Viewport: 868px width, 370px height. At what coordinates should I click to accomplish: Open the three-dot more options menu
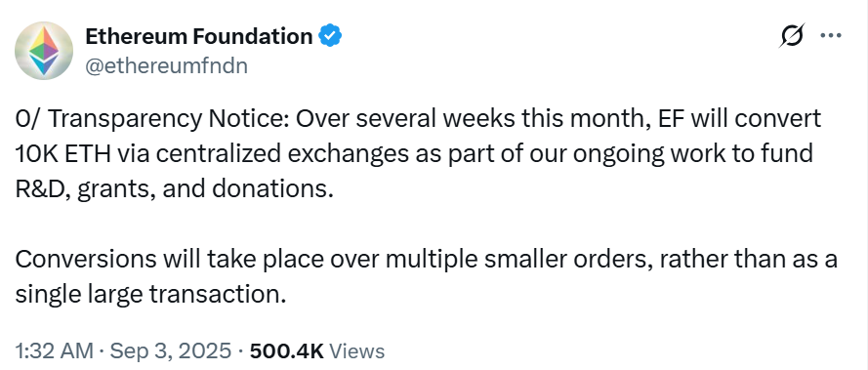pyautogui.click(x=830, y=36)
